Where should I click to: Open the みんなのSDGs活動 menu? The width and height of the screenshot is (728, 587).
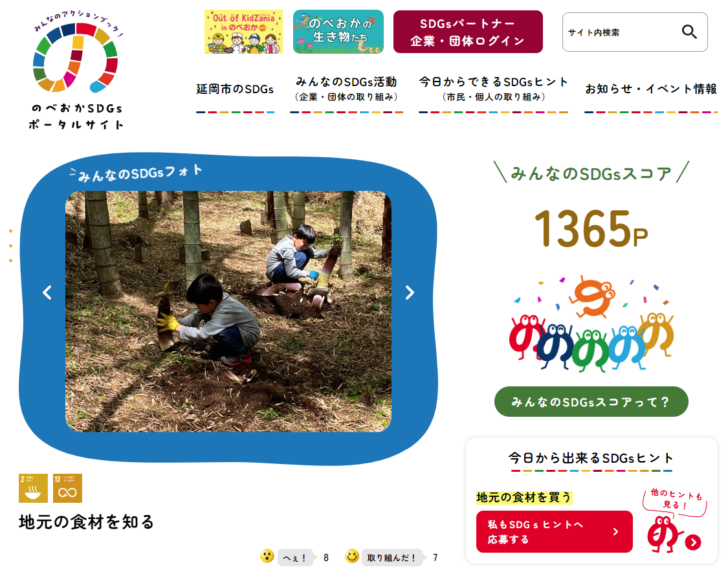[x=346, y=89]
